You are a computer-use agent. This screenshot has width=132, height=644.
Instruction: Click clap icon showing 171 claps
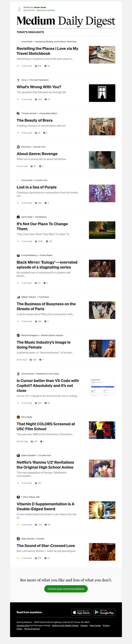(32, 166)
